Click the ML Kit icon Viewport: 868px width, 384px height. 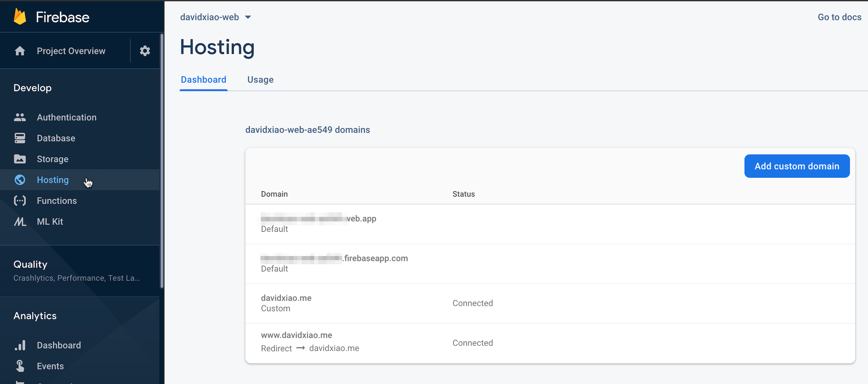[x=20, y=222]
